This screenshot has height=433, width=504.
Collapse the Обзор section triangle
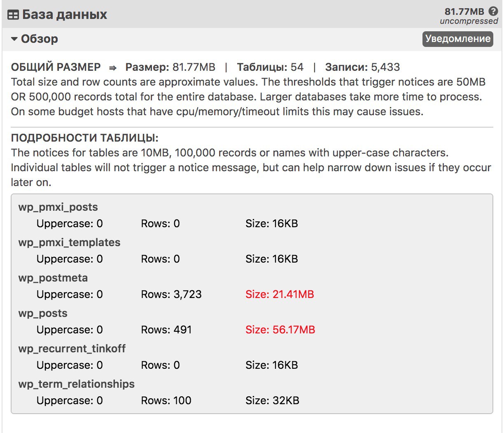[14, 39]
